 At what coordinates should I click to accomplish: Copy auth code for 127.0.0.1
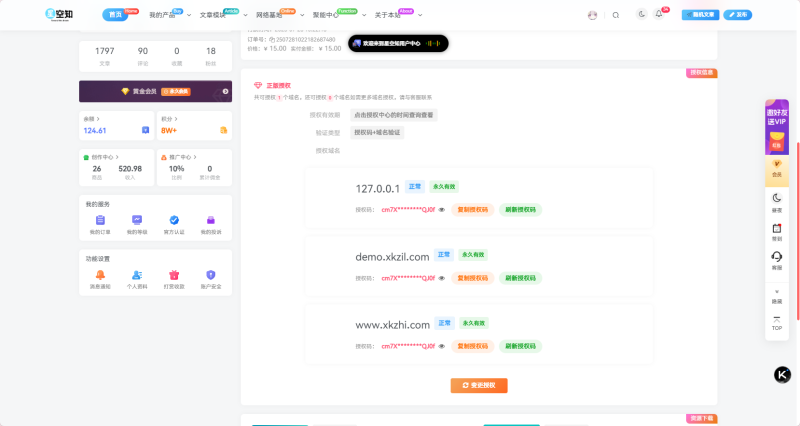pyautogui.click(x=472, y=210)
